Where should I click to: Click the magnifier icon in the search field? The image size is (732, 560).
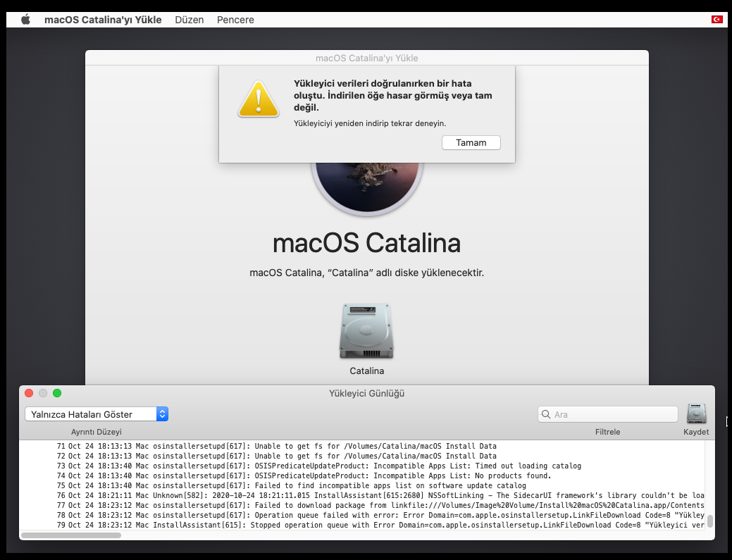coord(547,414)
